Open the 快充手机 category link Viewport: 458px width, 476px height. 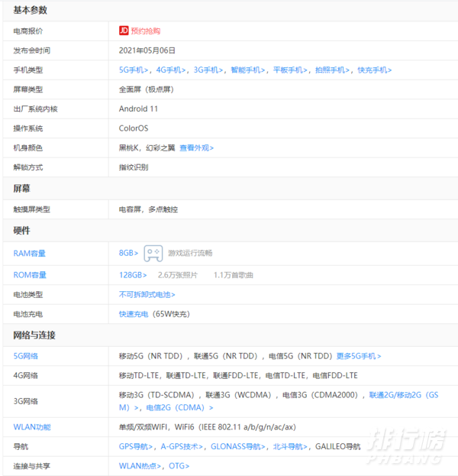tap(375, 70)
